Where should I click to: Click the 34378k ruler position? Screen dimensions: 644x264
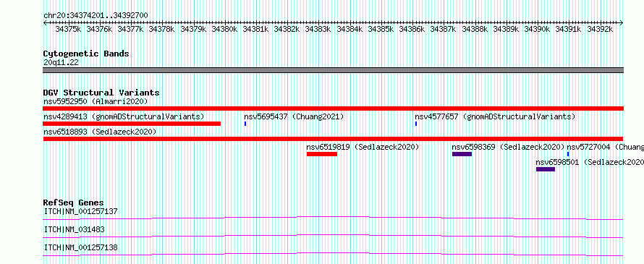pyautogui.click(x=162, y=29)
